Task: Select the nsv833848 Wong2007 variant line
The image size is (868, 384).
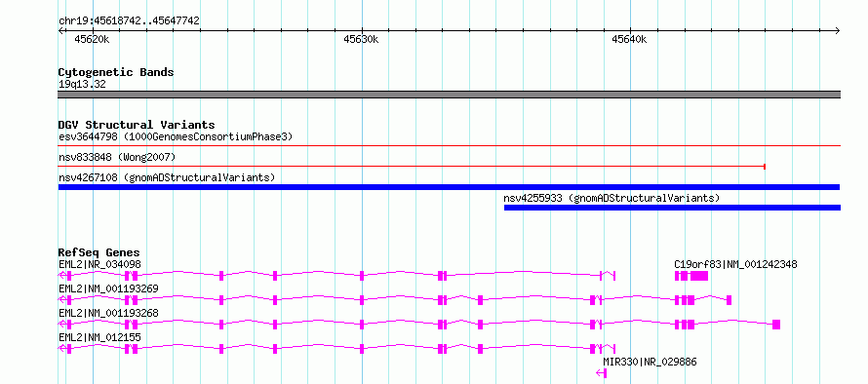Action: (412, 166)
